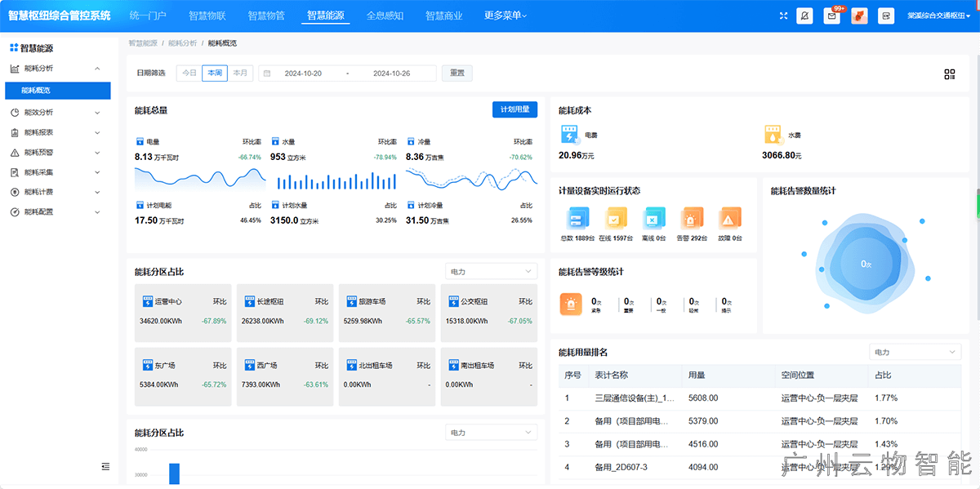Viewport: 980px width, 489px height.
Task: Toggle the sidebar collapse control at bottom left
Action: pyautogui.click(x=105, y=467)
